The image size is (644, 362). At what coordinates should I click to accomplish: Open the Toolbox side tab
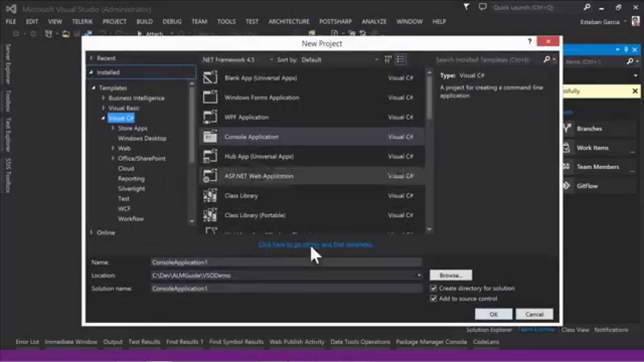pyautogui.click(x=8, y=101)
